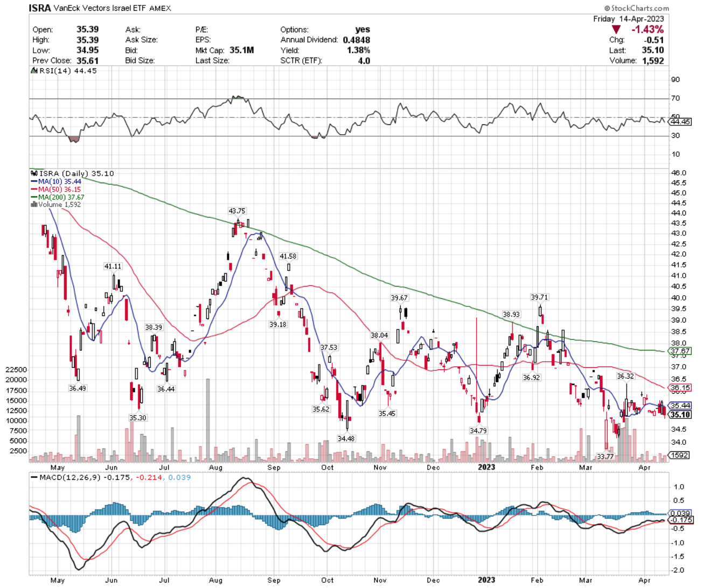Screen dimensions: 710x588
Task: Click the MACD histogram 0.039 axis tag
Action: (x=680, y=514)
